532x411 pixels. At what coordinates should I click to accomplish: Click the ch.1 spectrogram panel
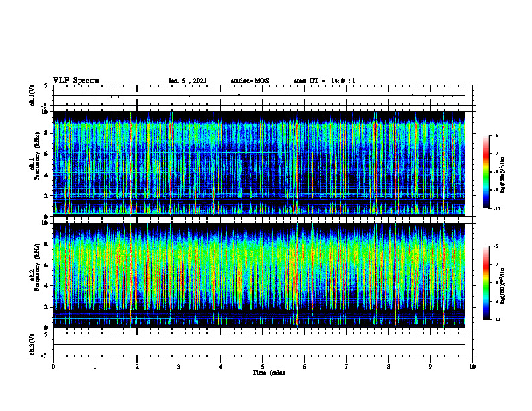point(259,164)
